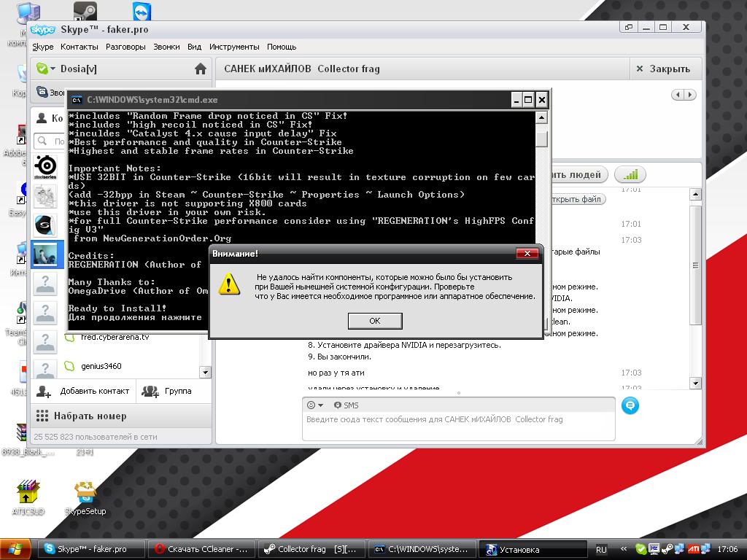Viewport: 747px width, 560px height.
Task: Click the chat vertical scrollbar thumb
Action: coord(695,265)
